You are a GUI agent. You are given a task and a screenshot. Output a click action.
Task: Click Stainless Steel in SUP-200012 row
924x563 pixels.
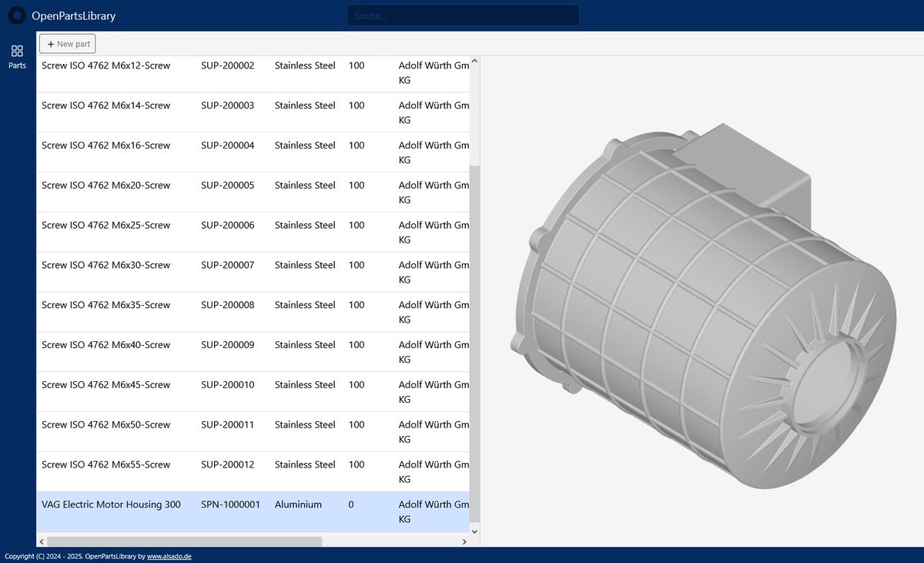(305, 466)
